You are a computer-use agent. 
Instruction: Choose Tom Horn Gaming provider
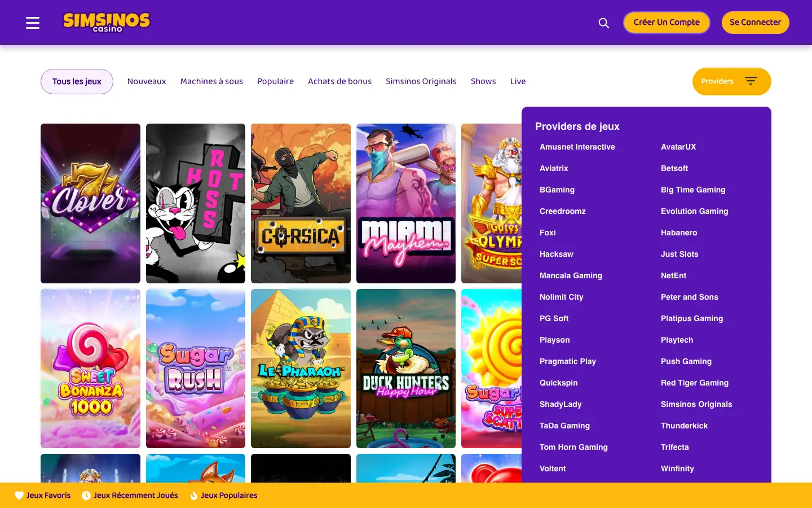pos(573,447)
